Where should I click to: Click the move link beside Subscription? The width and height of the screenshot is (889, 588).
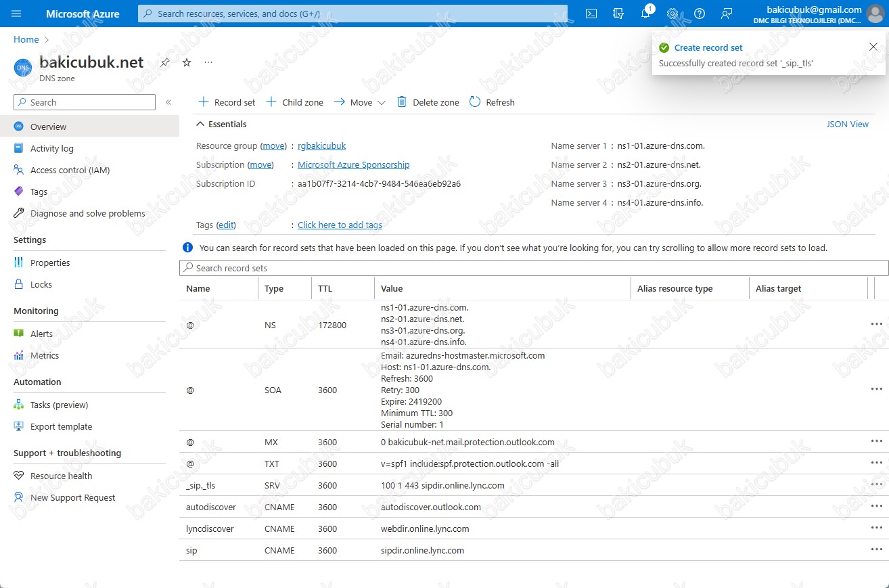tap(261, 164)
